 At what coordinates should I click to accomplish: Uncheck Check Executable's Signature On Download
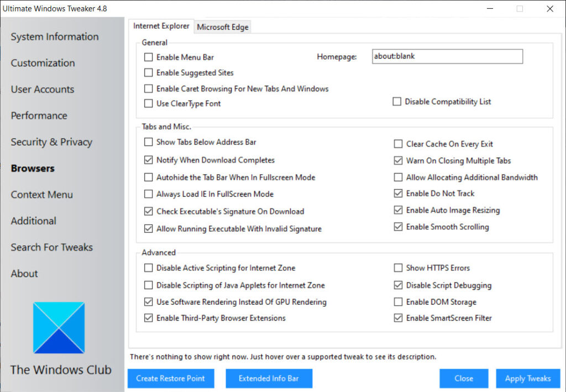click(x=148, y=211)
